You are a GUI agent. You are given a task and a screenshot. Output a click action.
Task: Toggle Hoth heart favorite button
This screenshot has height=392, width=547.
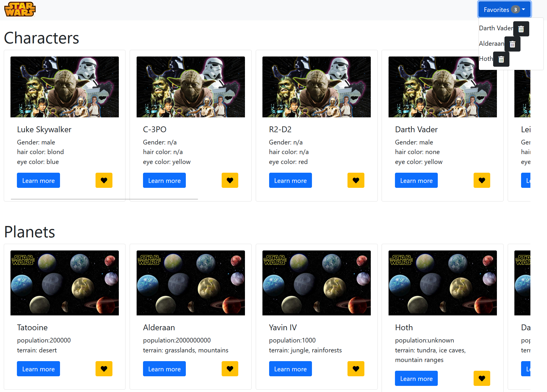(482, 378)
